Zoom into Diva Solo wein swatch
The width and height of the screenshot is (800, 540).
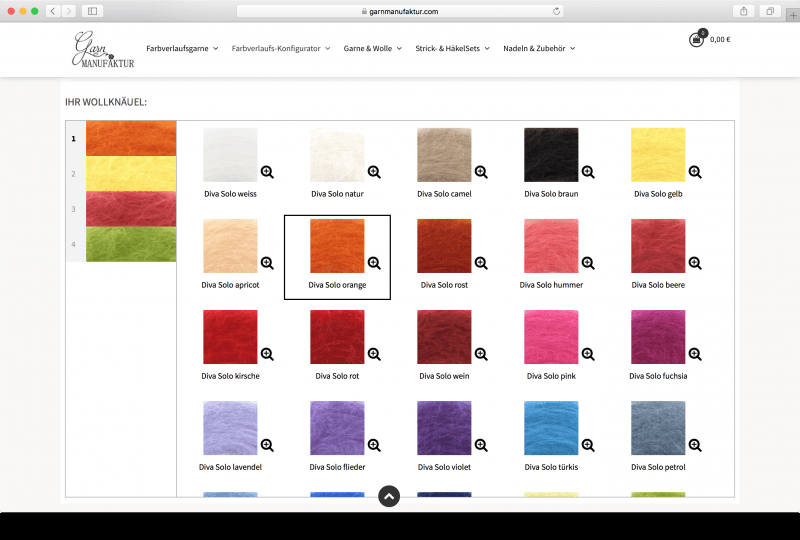tap(481, 354)
